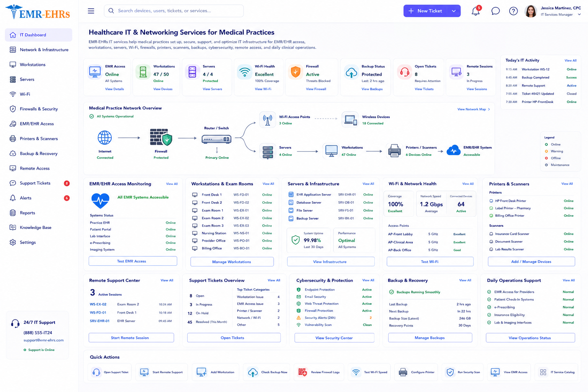Click the Nursing Station workstation row
The height and width of the screenshot is (392, 588).
(x=232, y=233)
